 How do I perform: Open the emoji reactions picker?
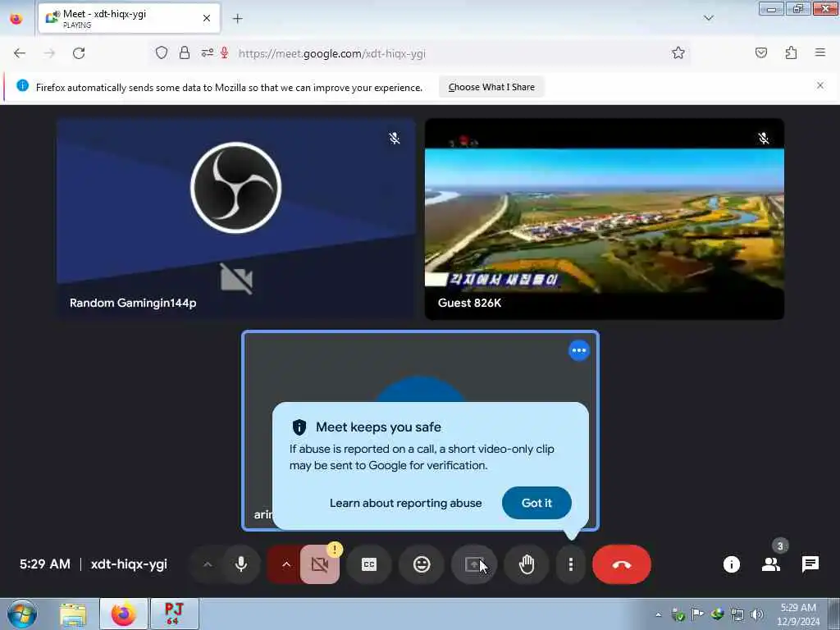pos(422,564)
